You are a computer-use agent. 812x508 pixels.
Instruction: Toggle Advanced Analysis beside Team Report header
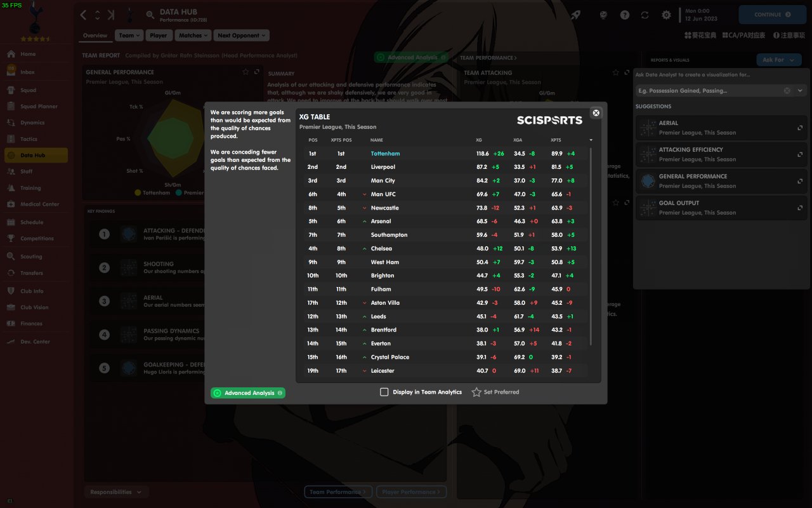coord(411,57)
